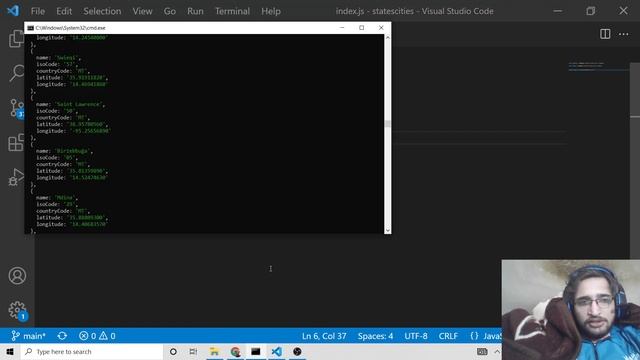Image resolution: width=640 pixels, height=360 pixels.
Task: Click the cmd window scrollbar thumb
Action: (387, 124)
